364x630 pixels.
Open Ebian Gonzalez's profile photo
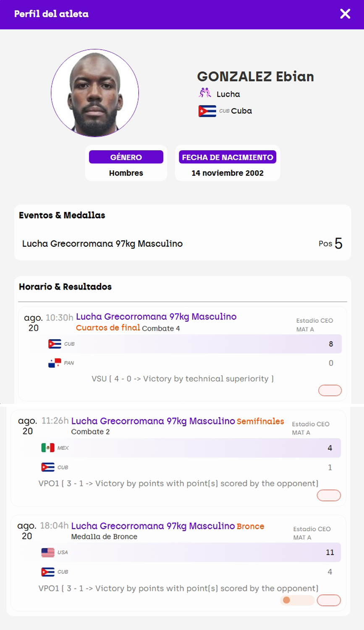coord(95,93)
